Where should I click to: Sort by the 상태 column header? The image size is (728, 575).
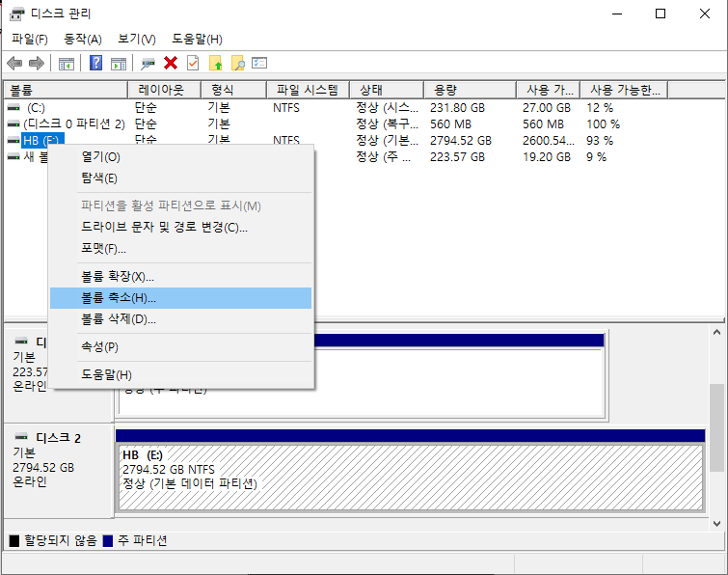coord(387,90)
